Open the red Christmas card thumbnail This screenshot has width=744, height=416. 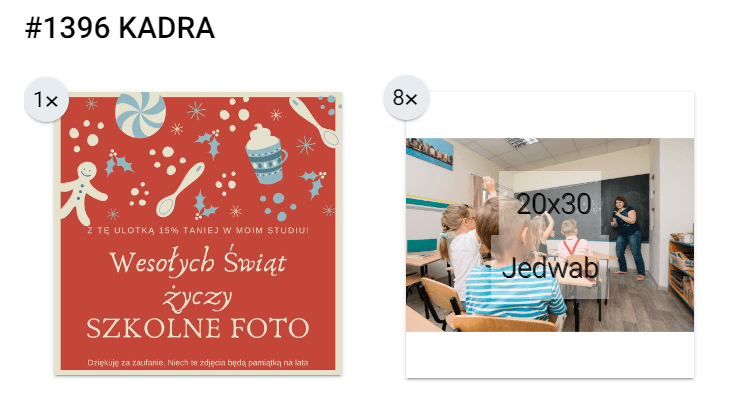[198, 233]
